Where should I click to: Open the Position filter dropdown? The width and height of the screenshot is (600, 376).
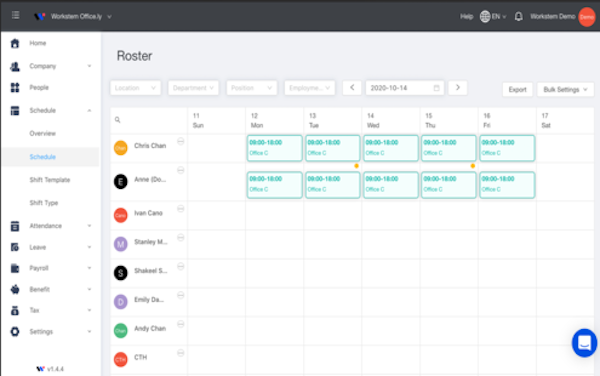(x=251, y=88)
